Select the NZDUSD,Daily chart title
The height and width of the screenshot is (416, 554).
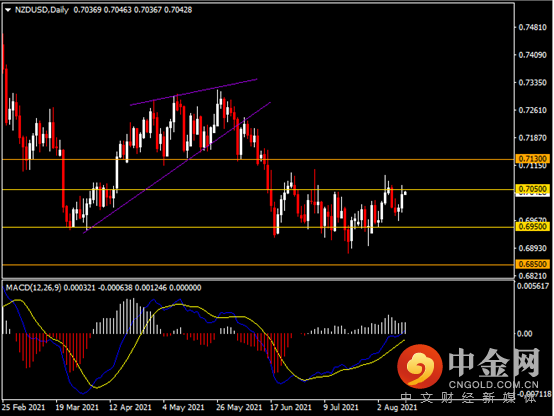coord(41,10)
